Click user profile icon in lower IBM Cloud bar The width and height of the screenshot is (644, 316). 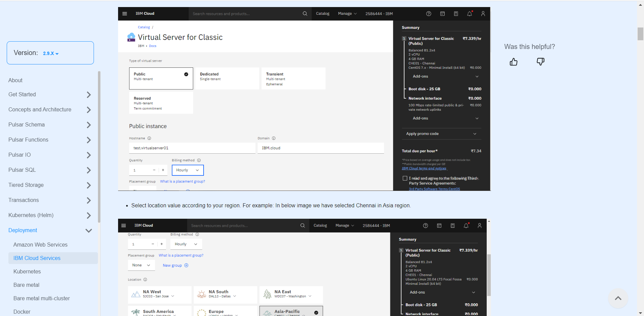click(480, 225)
